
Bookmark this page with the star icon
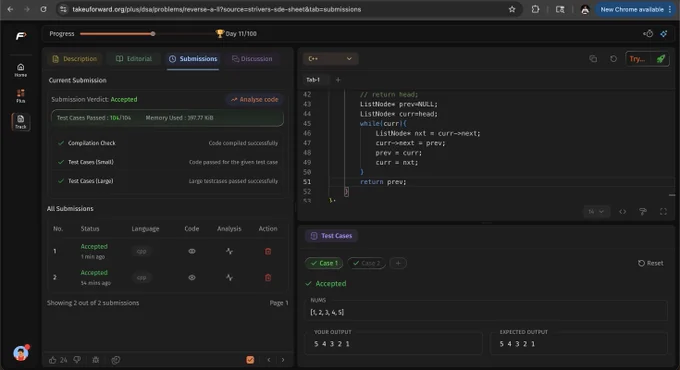coord(512,9)
